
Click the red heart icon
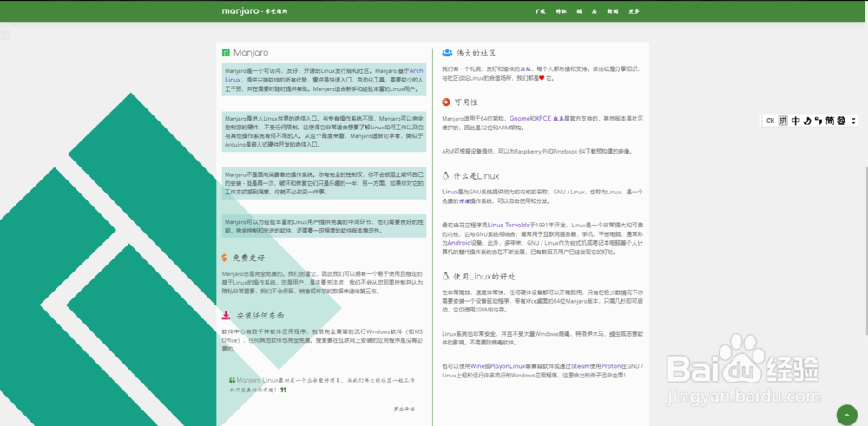[542, 79]
